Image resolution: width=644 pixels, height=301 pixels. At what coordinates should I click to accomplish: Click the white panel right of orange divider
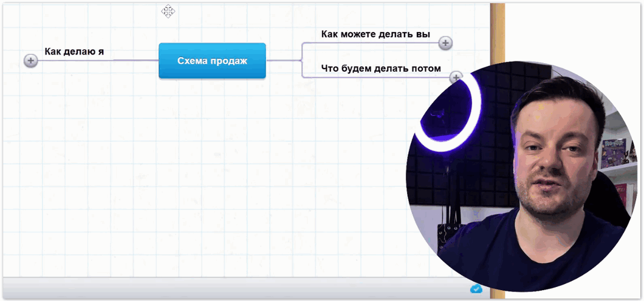571,30
